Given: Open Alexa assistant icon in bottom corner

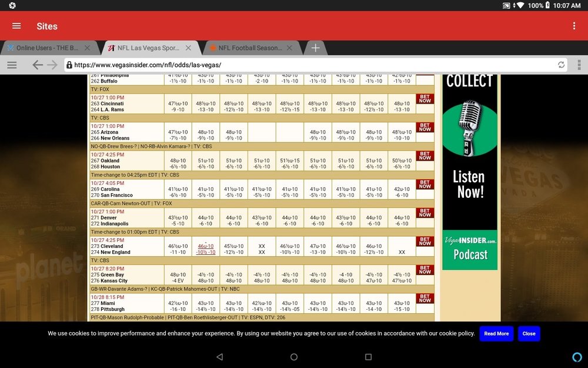Looking at the screenshot, I should coord(577,357).
